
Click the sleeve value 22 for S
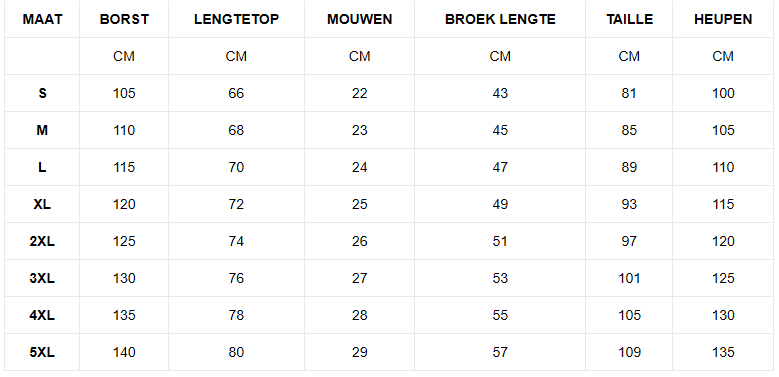point(360,93)
